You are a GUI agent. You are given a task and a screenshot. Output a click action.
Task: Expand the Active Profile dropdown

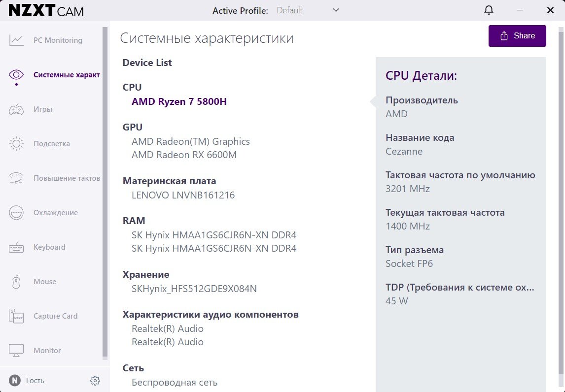coord(336,10)
